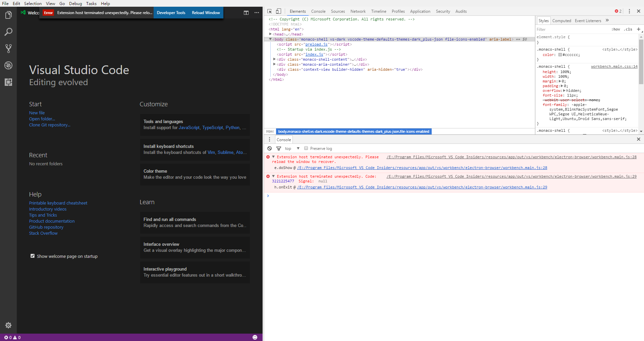Open the Extensions view

tap(8, 82)
